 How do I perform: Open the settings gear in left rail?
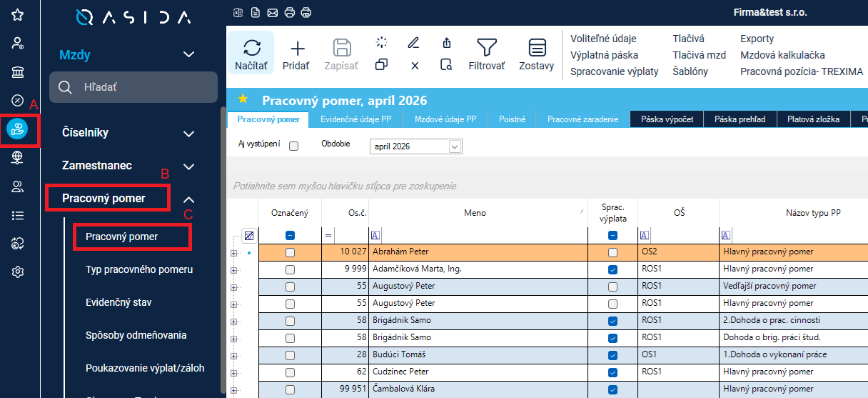tap(18, 272)
